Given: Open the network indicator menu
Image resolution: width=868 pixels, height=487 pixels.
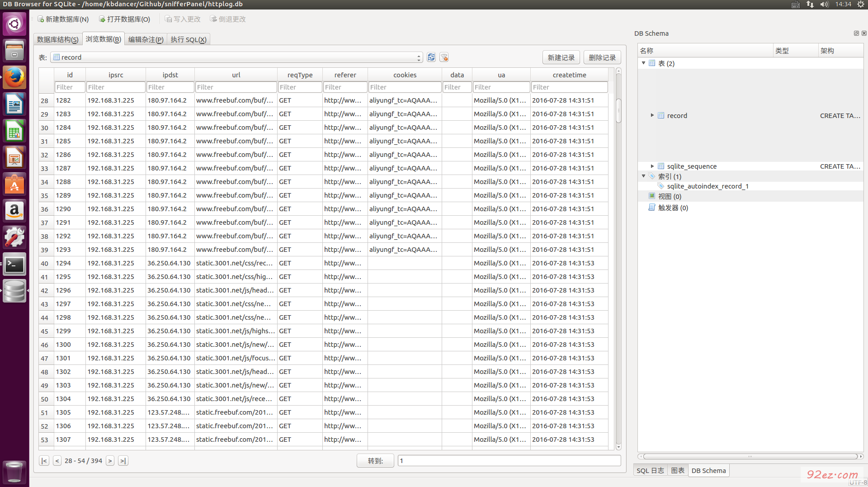Looking at the screenshot, I should tap(810, 5).
